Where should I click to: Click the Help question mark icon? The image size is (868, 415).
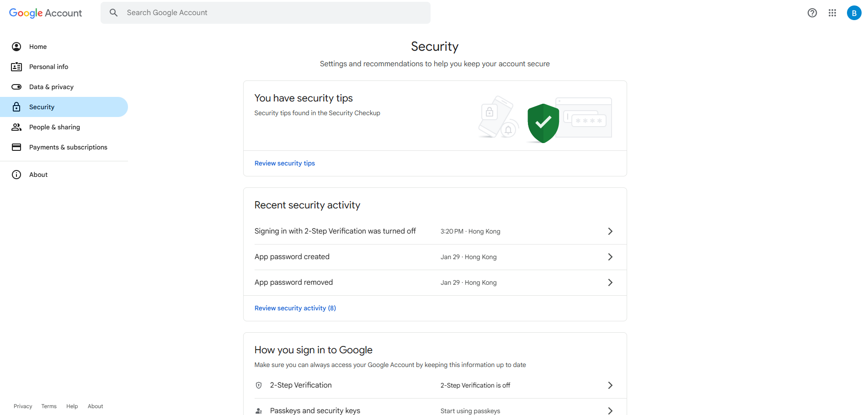pos(812,13)
